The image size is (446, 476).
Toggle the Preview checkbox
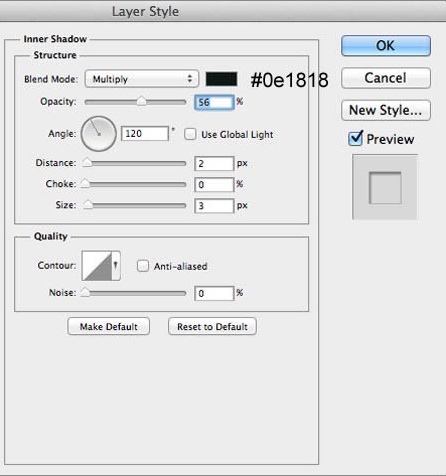[x=355, y=139]
